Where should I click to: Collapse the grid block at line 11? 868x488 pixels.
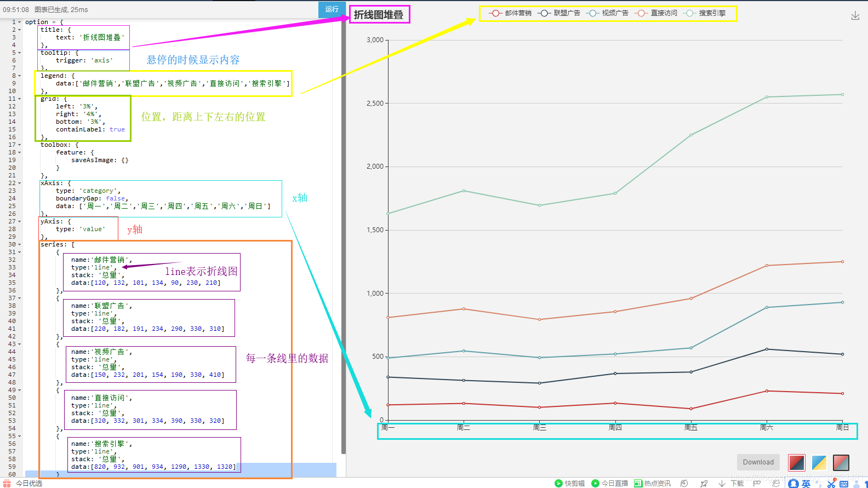tap(20, 99)
